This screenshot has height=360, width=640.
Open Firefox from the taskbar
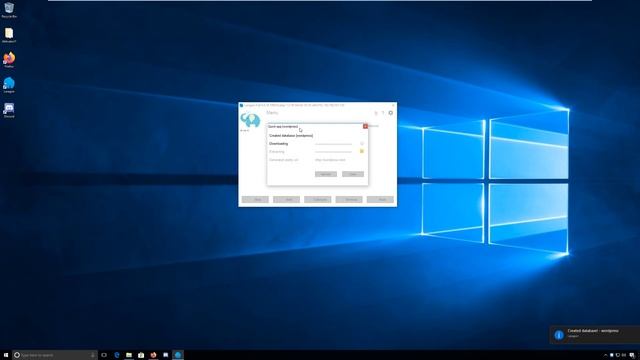point(153,355)
